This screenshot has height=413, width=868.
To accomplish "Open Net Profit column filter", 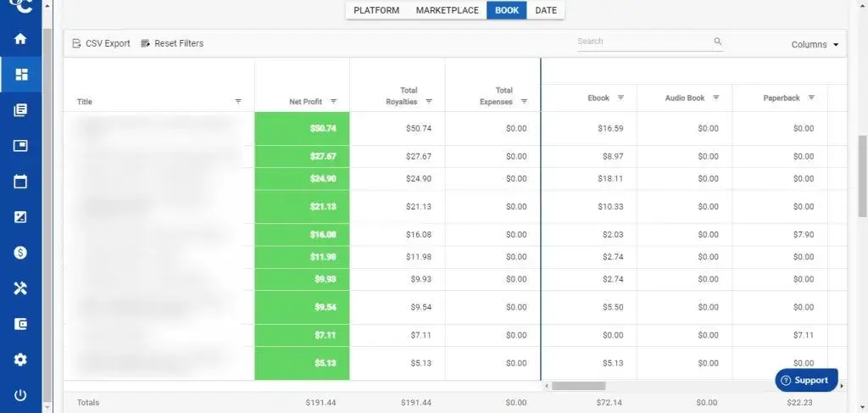I will click(334, 101).
